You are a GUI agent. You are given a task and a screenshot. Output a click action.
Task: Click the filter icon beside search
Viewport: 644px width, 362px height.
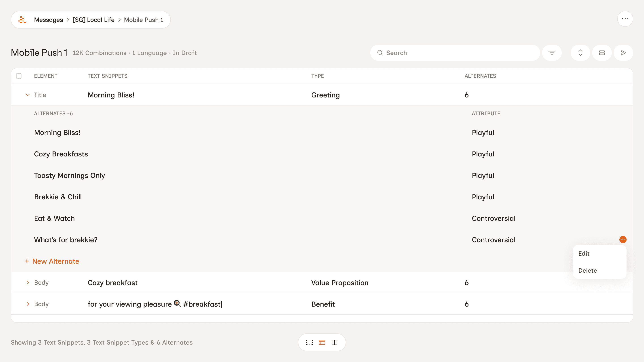pos(552,53)
